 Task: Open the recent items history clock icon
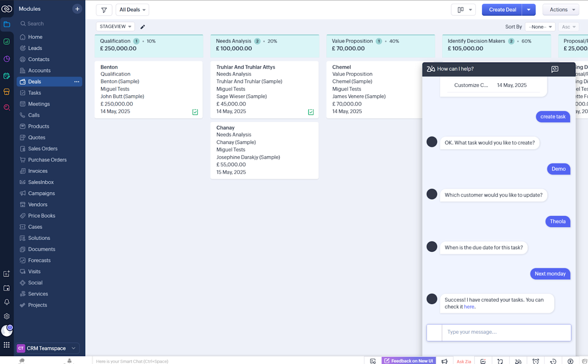pos(553,361)
